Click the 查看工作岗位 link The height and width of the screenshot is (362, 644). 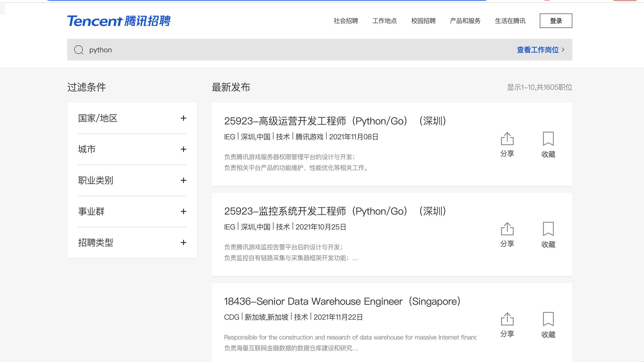pyautogui.click(x=540, y=50)
